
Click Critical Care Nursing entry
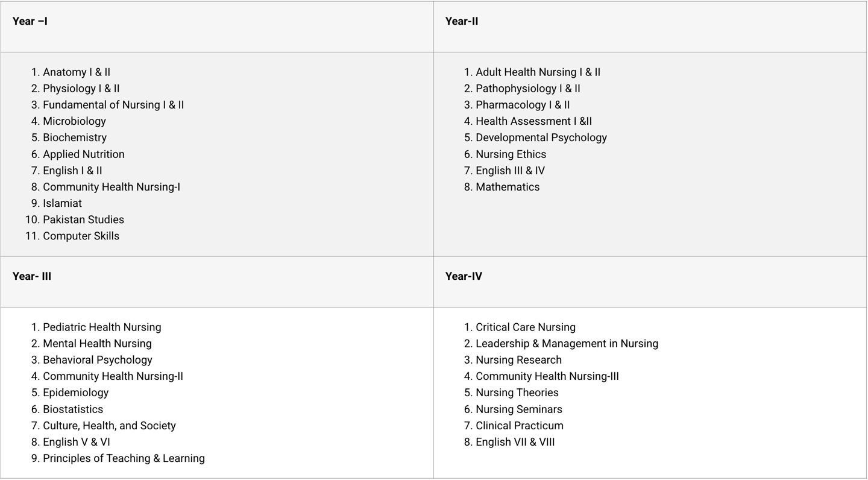(x=526, y=327)
